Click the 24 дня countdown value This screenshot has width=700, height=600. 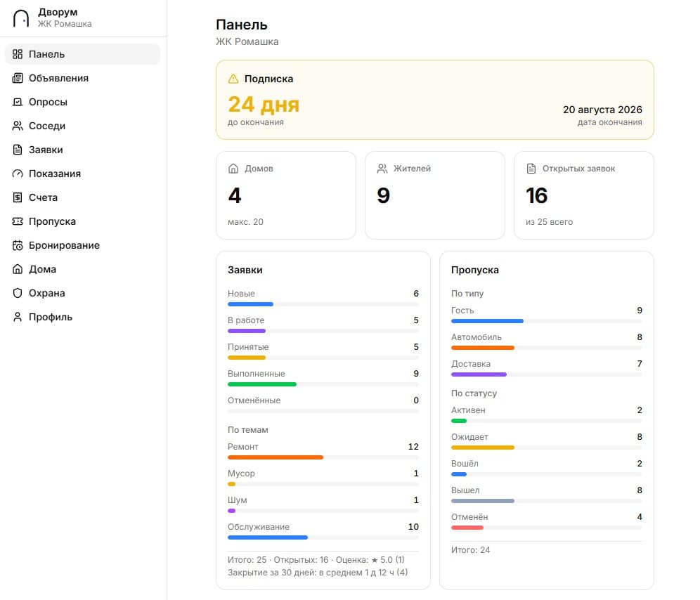tap(264, 105)
